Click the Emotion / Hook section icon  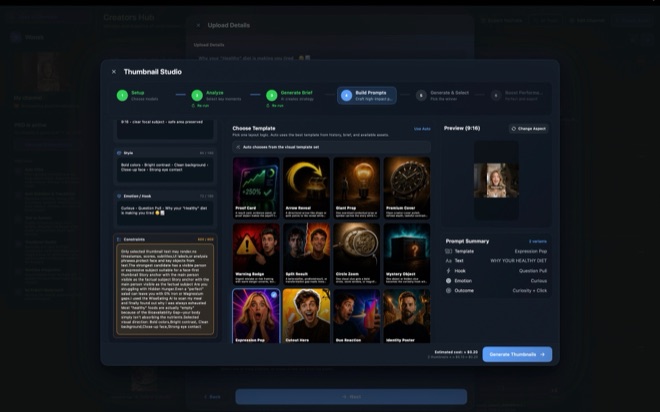(119, 196)
